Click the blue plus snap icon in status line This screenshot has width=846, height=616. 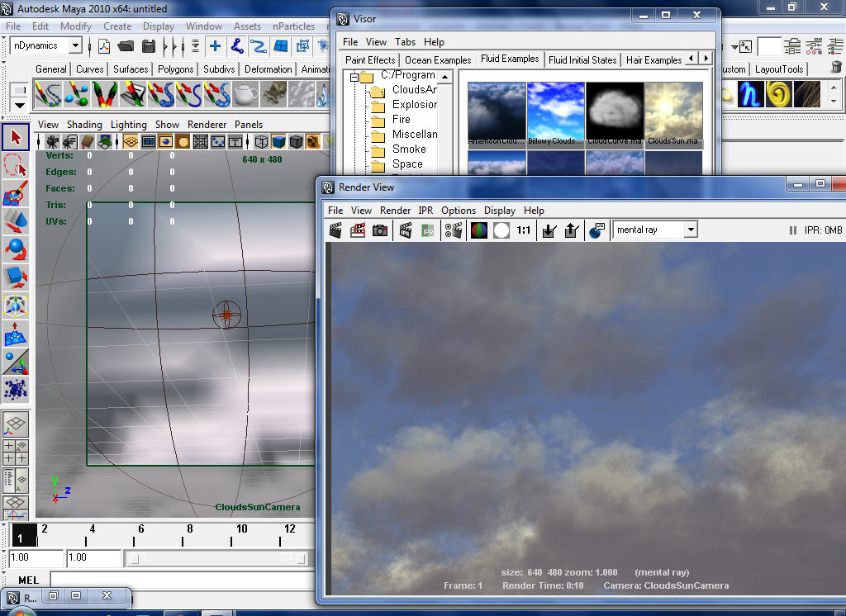(216, 46)
